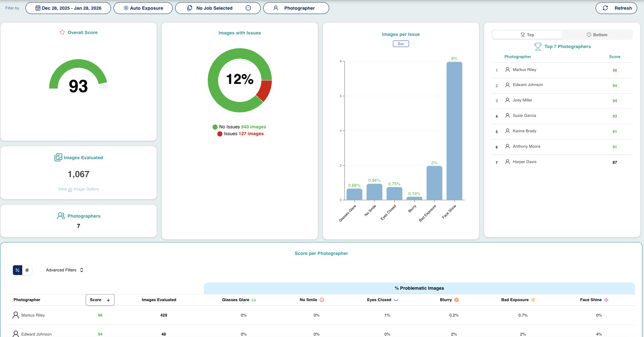Click the red Issues legend dot
Screen dimensions: 644x337
click(220, 134)
